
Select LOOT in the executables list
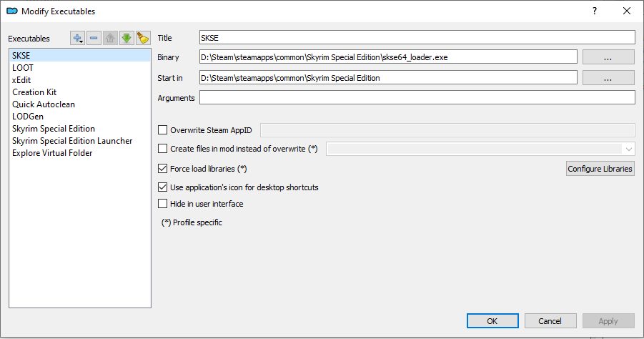click(23, 68)
